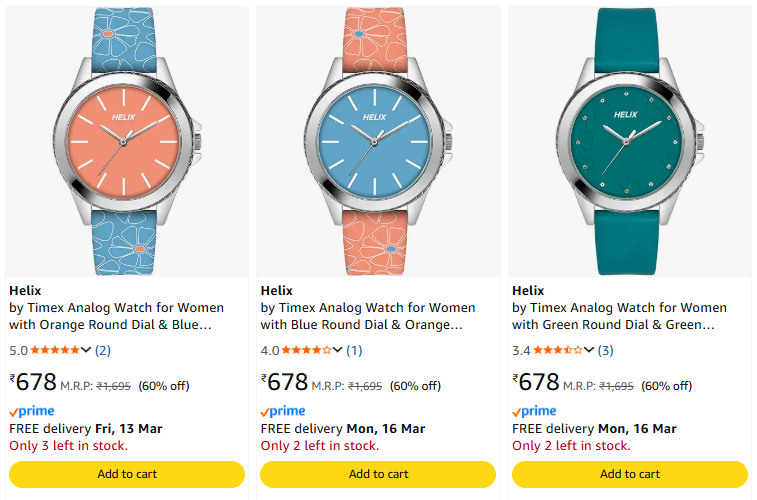Add orange dial Helix watch to cart
Image resolution: width=757 pixels, height=500 pixels.
[126, 474]
